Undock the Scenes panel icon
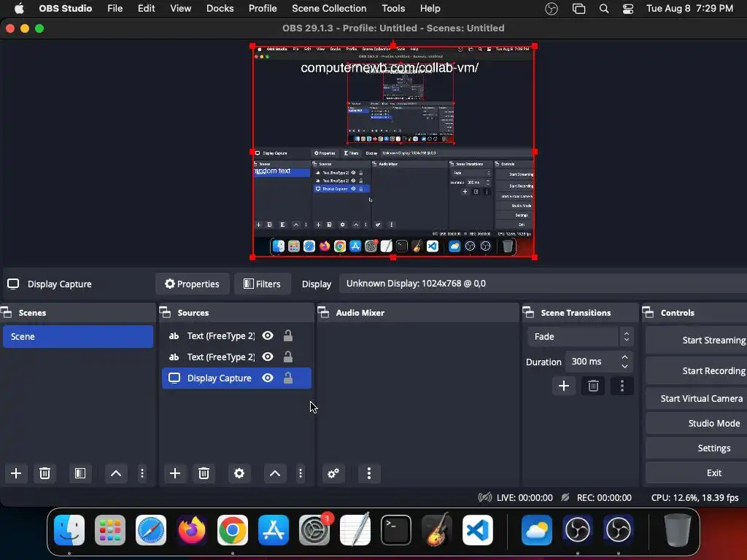Viewport: 747px width, 560px height. coord(6,312)
